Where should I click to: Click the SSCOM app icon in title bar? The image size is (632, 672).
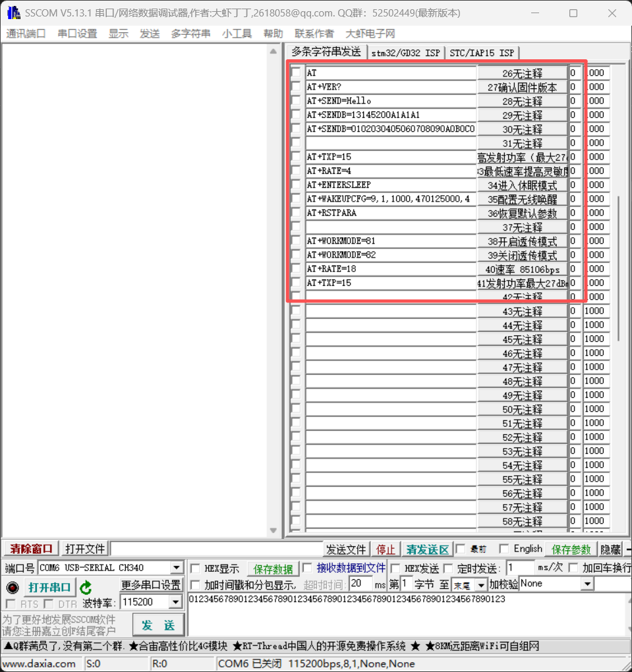[x=13, y=13]
